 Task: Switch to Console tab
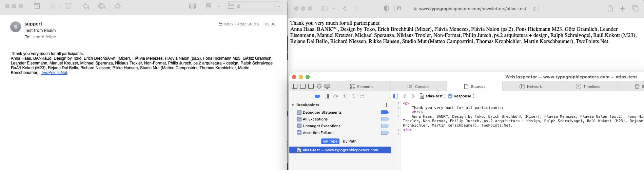[418, 87]
